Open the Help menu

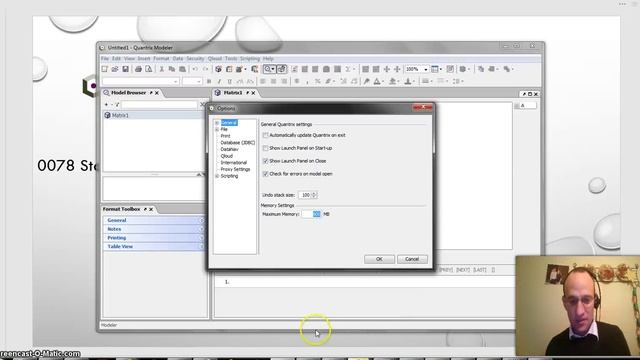click(x=268, y=59)
